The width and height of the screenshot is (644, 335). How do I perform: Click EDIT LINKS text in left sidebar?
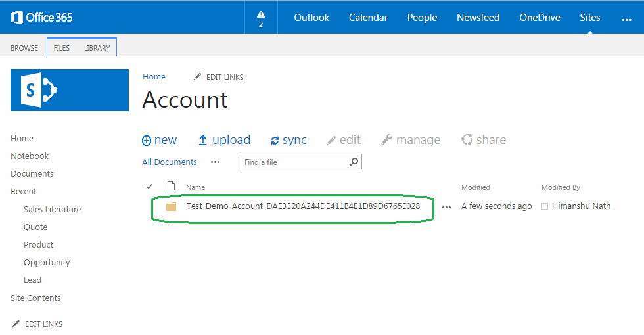click(43, 324)
